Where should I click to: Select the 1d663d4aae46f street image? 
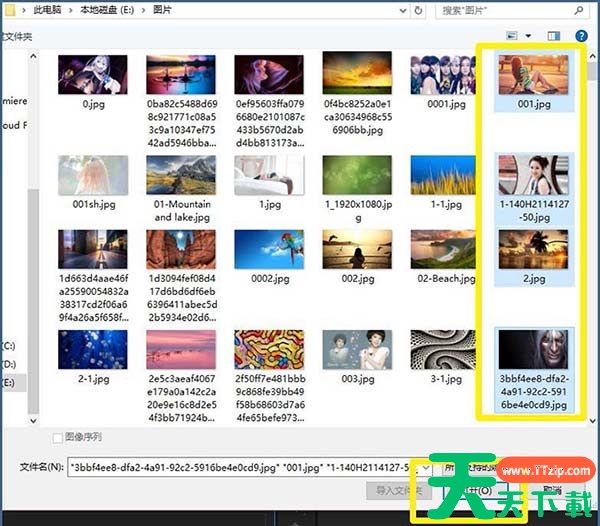pyautogui.click(x=93, y=249)
